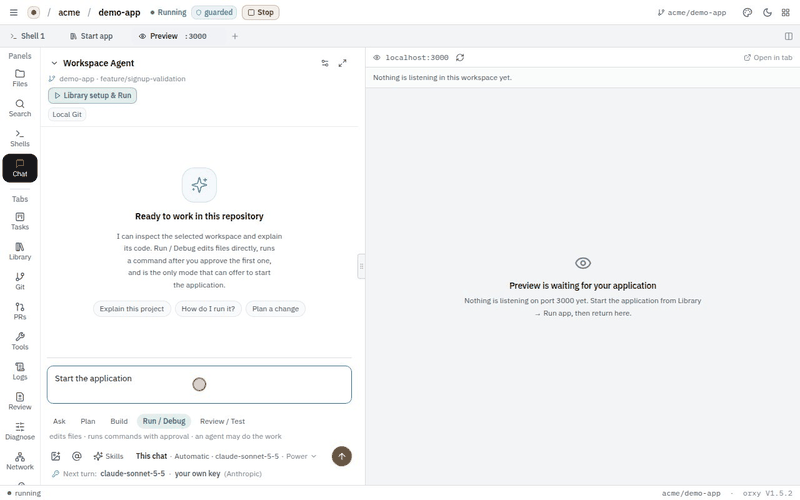
Task: Open preview in new tab
Action: [x=768, y=58]
